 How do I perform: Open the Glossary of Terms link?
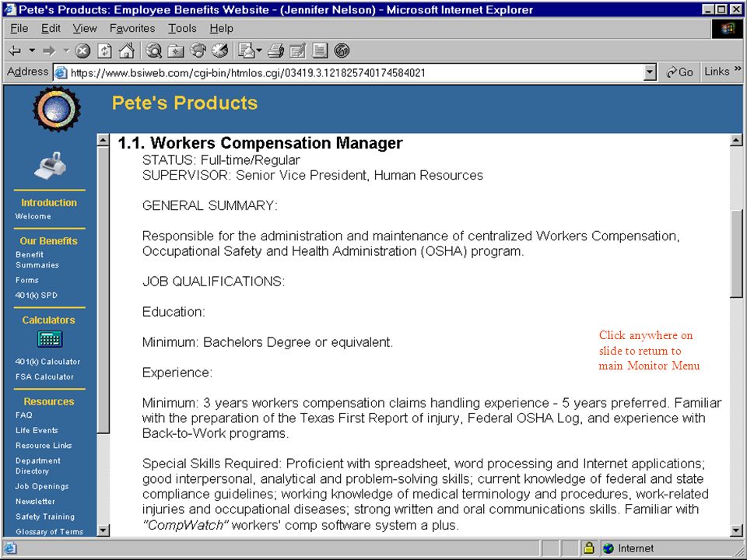[49, 531]
